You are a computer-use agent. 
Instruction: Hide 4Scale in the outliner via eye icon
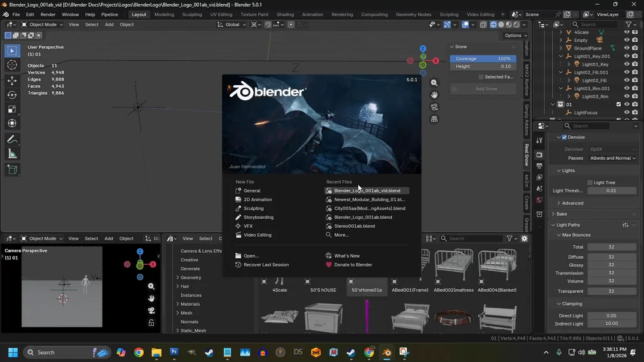click(x=627, y=32)
